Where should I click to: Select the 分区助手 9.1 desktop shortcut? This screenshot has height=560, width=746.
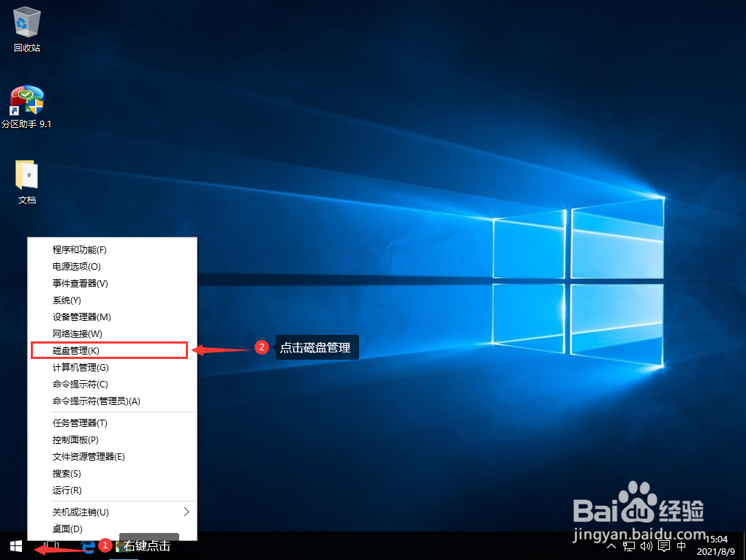[26, 107]
